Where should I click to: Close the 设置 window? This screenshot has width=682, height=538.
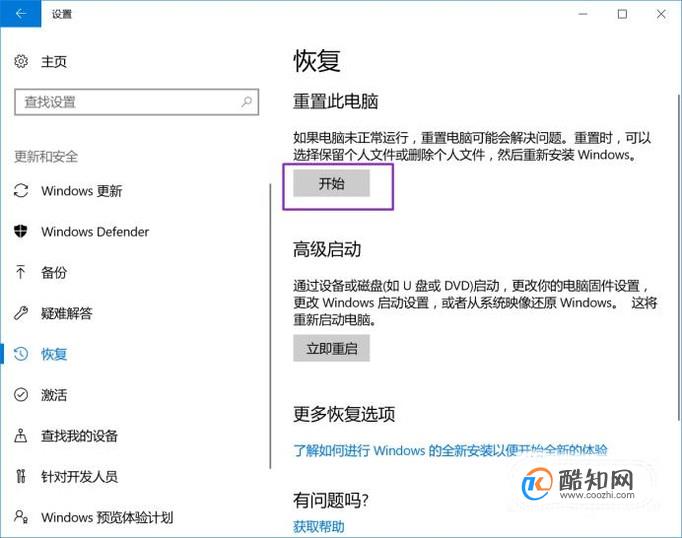[x=661, y=14]
